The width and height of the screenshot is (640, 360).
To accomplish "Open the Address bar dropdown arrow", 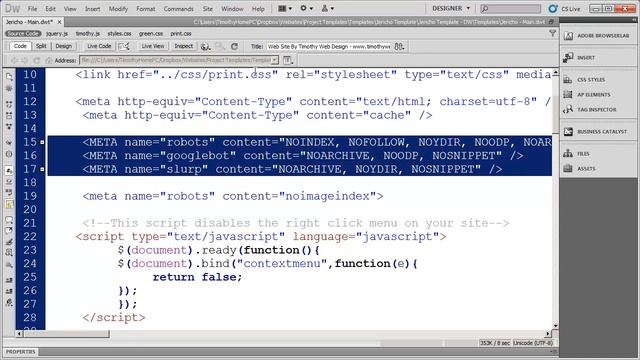I will [x=275, y=60].
